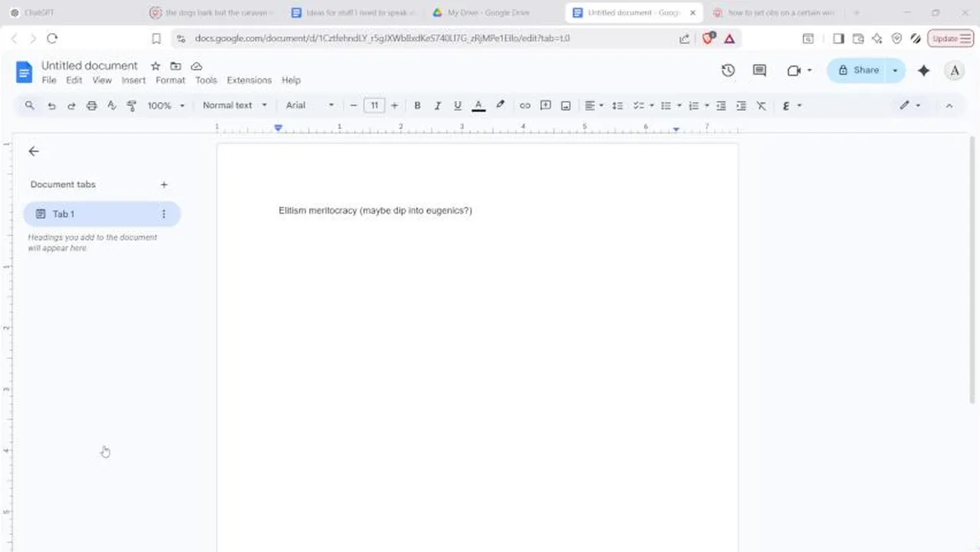
Task: Click the move-to-folder icon
Action: coord(176,66)
